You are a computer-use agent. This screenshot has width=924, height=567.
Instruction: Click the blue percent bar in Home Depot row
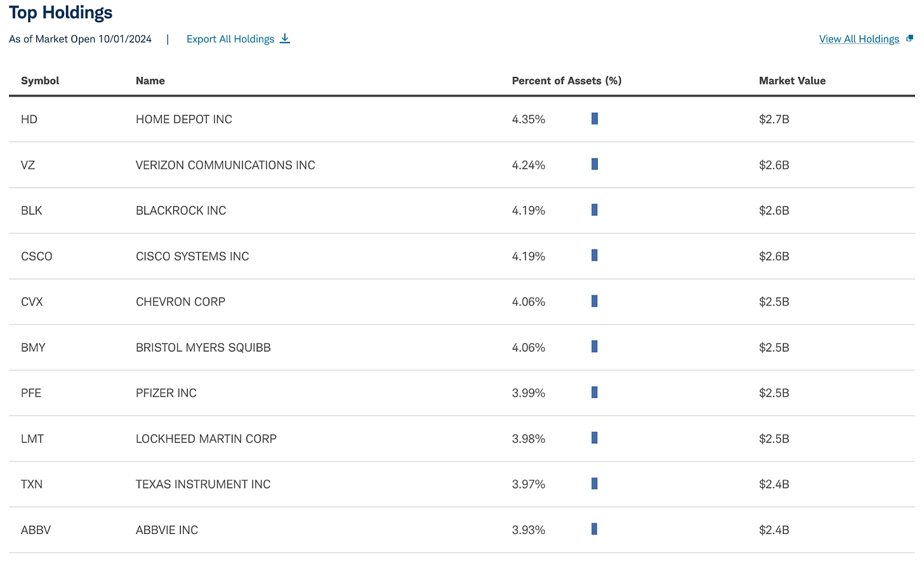point(595,119)
